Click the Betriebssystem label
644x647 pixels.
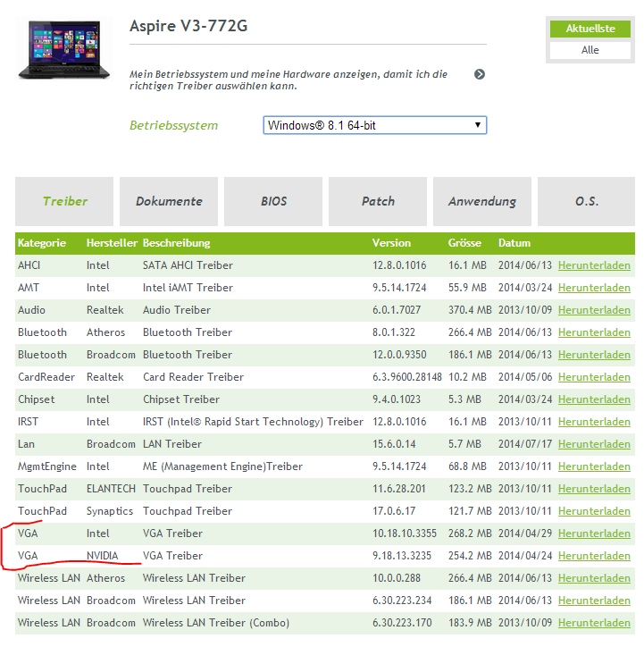[173, 125]
